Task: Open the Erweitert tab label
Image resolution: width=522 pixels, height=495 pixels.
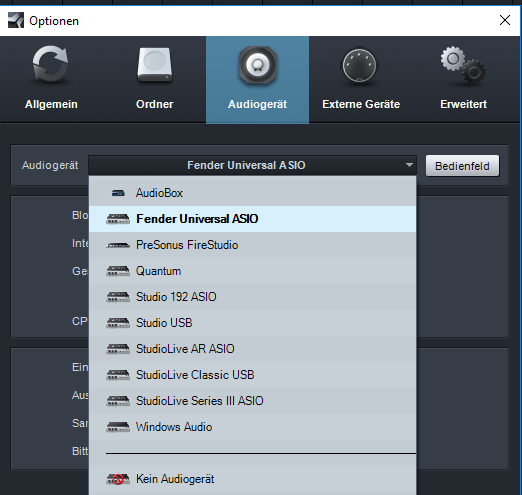Action: (x=463, y=104)
